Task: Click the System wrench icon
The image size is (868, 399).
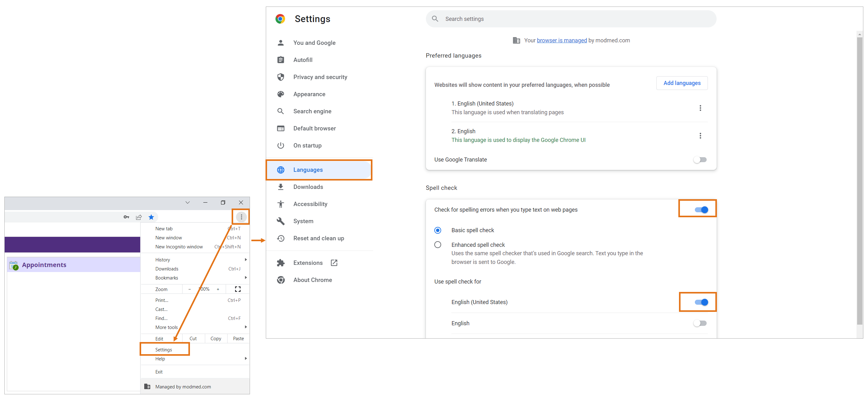Action: click(x=281, y=221)
